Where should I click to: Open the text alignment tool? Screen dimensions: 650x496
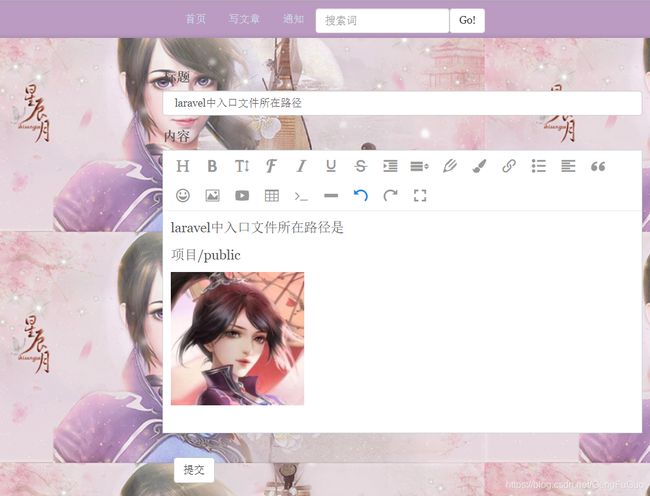click(x=568, y=166)
